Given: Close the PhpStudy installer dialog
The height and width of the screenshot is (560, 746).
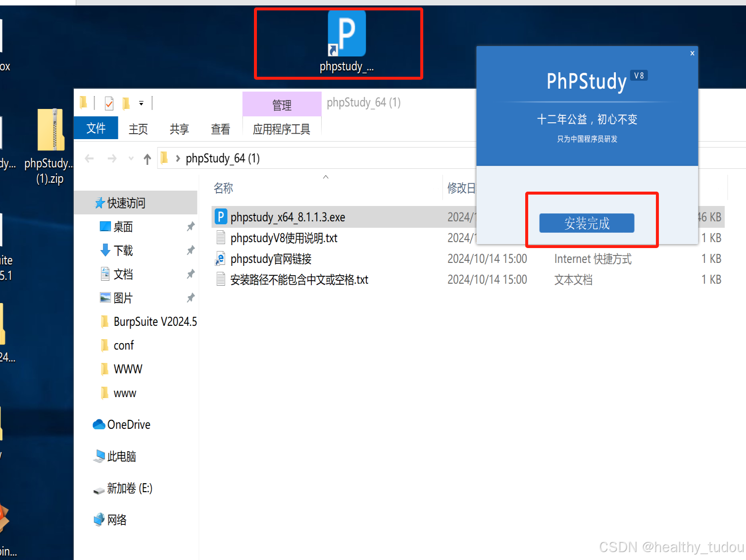Looking at the screenshot, I should tap(692, 53).
